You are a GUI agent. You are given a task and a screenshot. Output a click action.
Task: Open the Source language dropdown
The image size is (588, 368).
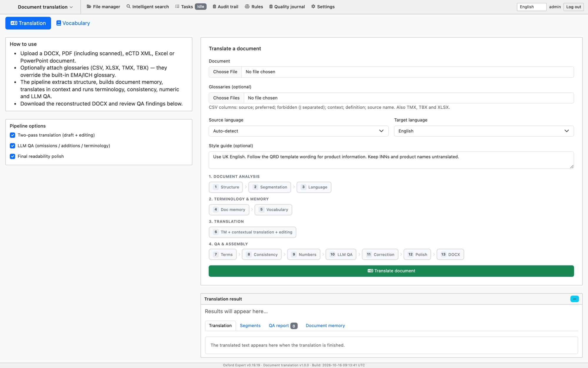click(x=298, y=131)
